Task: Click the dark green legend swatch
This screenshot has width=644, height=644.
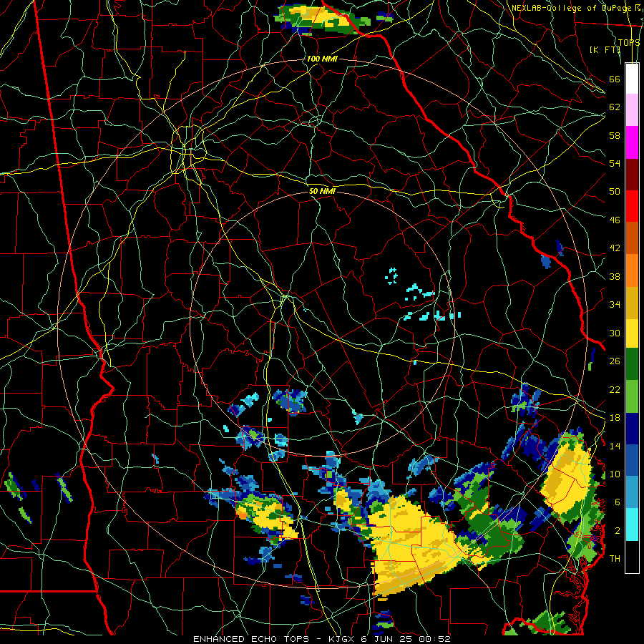Action: 632,364
